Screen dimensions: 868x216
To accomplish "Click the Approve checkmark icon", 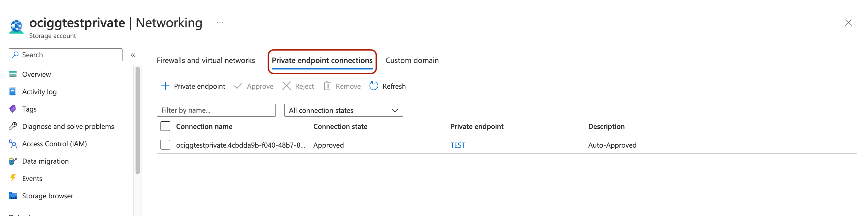I will [238, 86].
